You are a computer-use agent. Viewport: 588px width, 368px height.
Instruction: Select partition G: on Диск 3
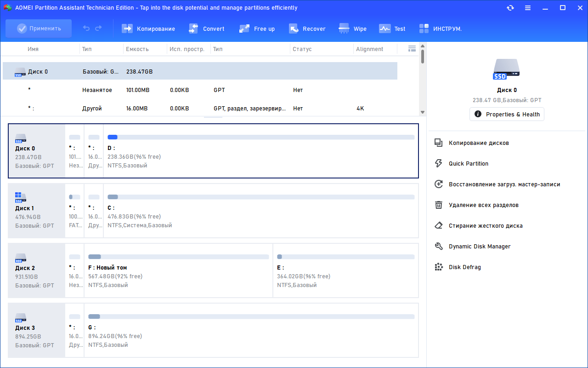tap(251, 330)
